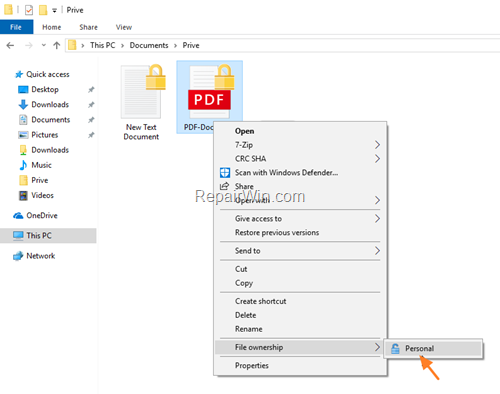The width and height of the screenshot is (500, 394).
Task: Open the yellow Downloads folder in sidebar
Action: (x=50, y=150)
